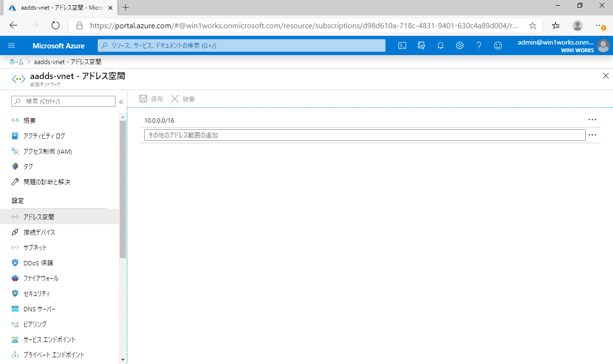Click the 問題の診断と解決 wrench icon
The height and width of the screenshot is (364, 613).
pyautogui.click(x=15, y=182)
